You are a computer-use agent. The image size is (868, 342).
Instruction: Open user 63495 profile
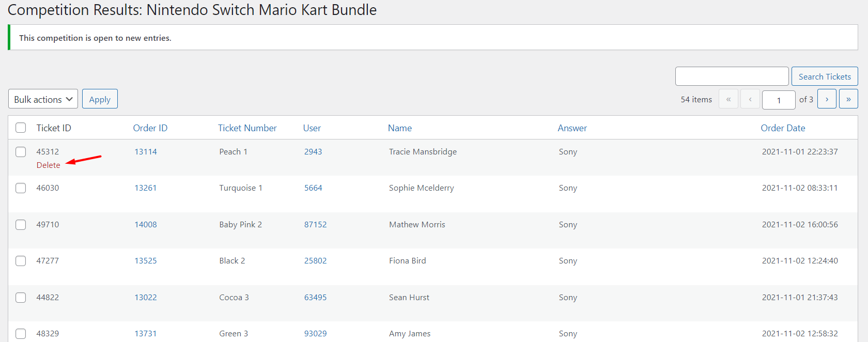click(x=315, y=298)
